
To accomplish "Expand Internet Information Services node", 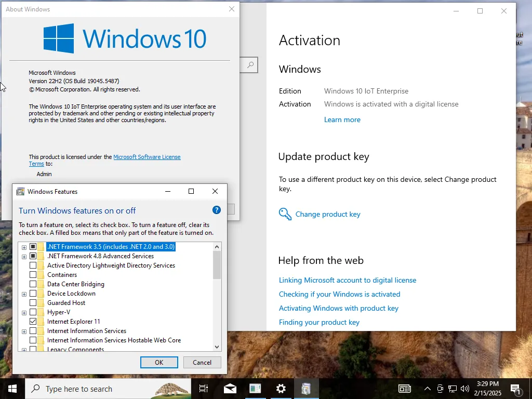I will pos(24,331).
